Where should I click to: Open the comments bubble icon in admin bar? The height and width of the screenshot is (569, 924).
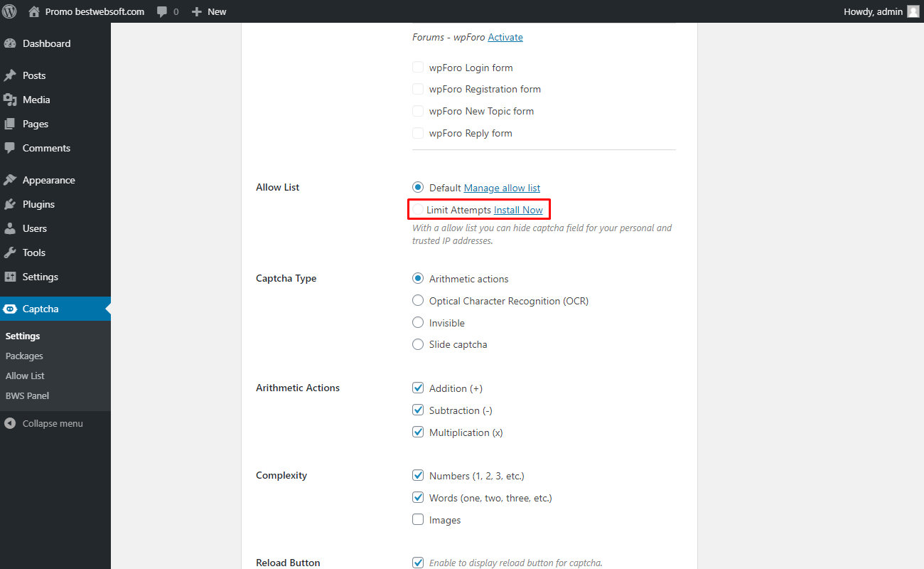163,12
